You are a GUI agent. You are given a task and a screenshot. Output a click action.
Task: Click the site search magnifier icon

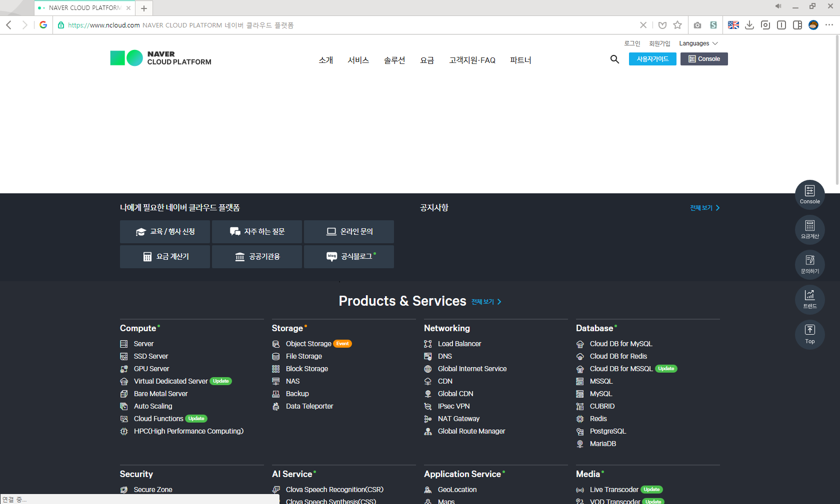614,59
